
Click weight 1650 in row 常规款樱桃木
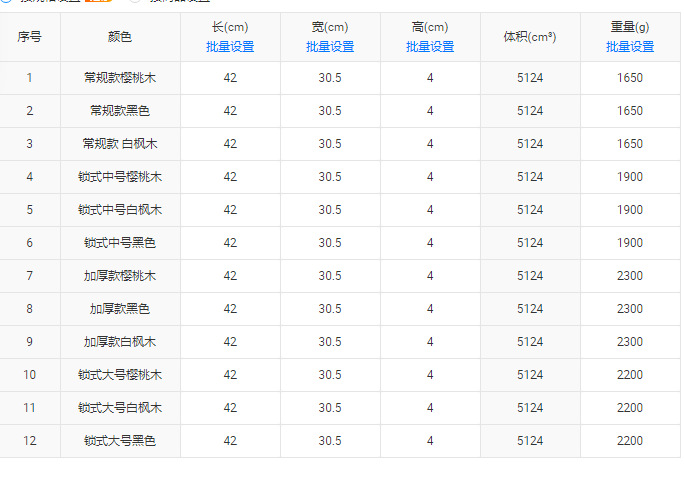[629, 78]
